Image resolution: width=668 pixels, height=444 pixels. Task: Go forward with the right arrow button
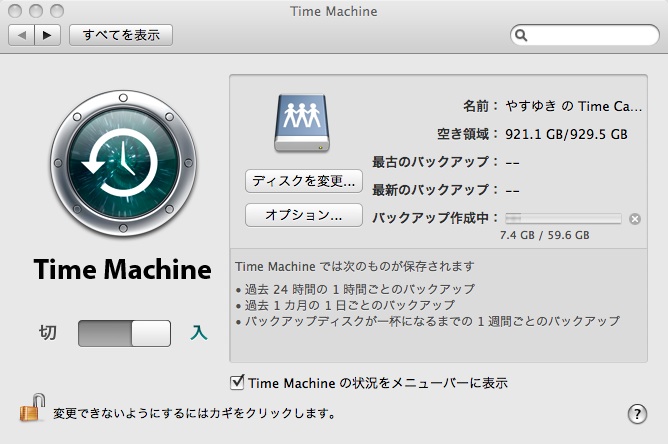tap(47, 35)
